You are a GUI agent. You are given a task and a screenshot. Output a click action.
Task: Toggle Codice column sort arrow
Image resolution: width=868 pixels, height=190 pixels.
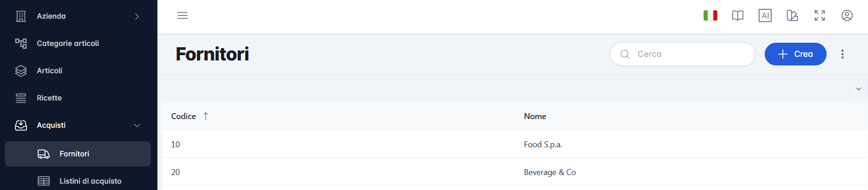click(206, 116)
